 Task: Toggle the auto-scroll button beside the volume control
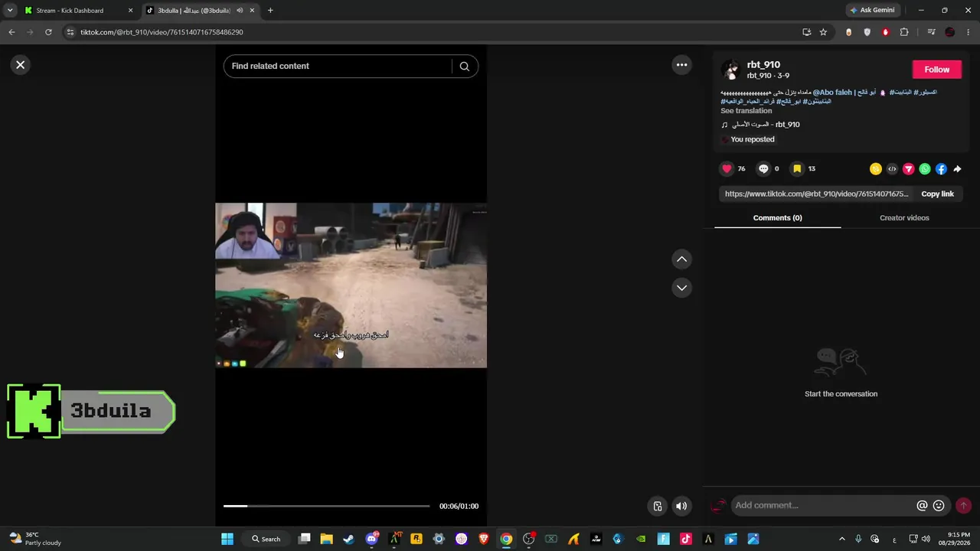(x=657, y=506)
